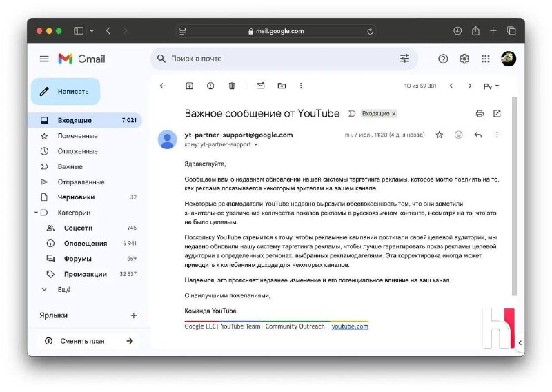This screenshot has width=552, height=392.
Task: Open Gmail settings gear
Action: click(464, 59)
